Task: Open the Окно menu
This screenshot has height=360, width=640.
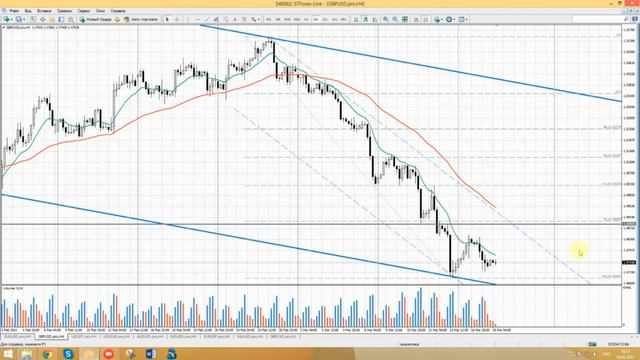Action: click(x=100, y=11)
